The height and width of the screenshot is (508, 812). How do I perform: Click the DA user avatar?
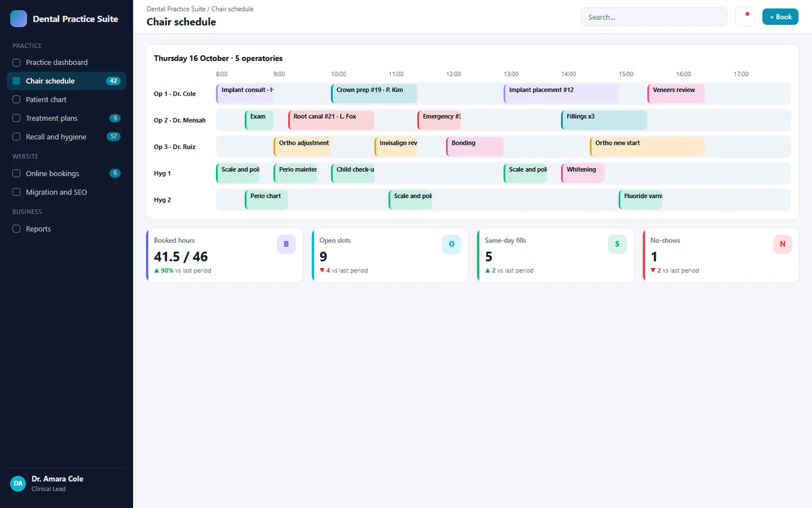pos(18,484)
